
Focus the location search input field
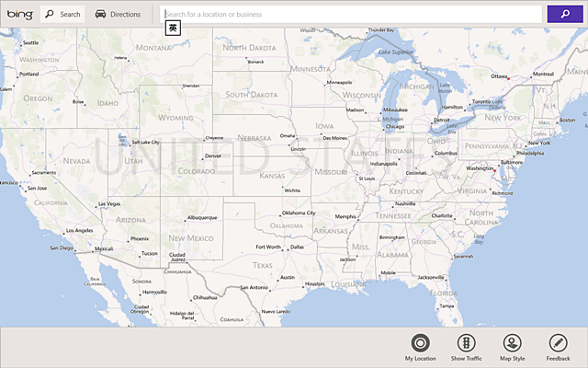[x=351, y=15]
